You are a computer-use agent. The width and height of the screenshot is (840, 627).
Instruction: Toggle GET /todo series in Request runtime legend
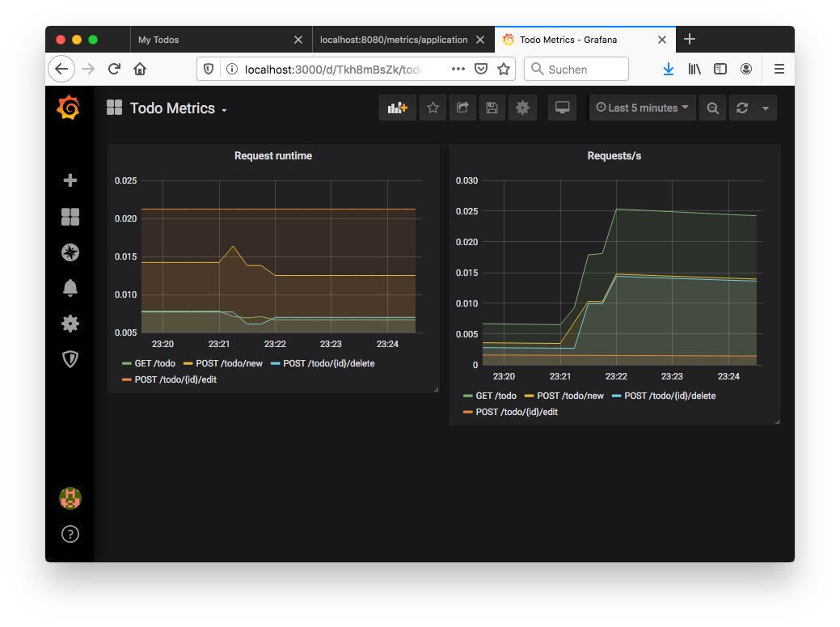(154, 363)
